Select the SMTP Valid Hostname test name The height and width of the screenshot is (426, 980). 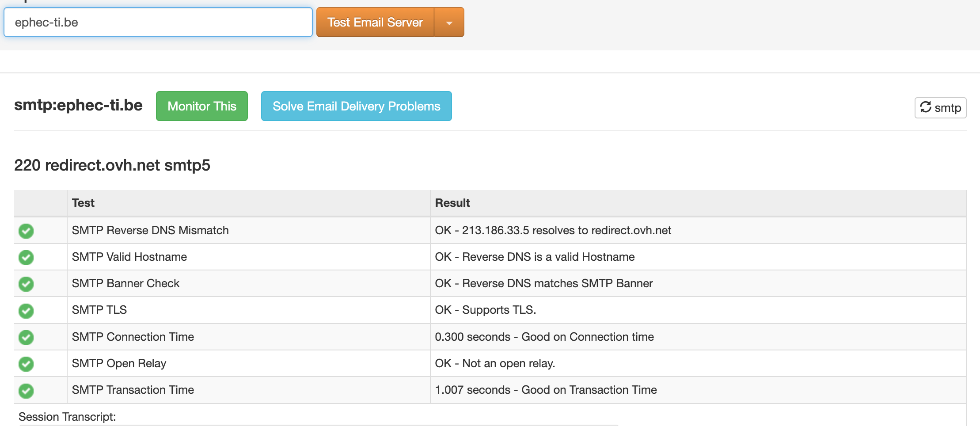pos(129,257)
